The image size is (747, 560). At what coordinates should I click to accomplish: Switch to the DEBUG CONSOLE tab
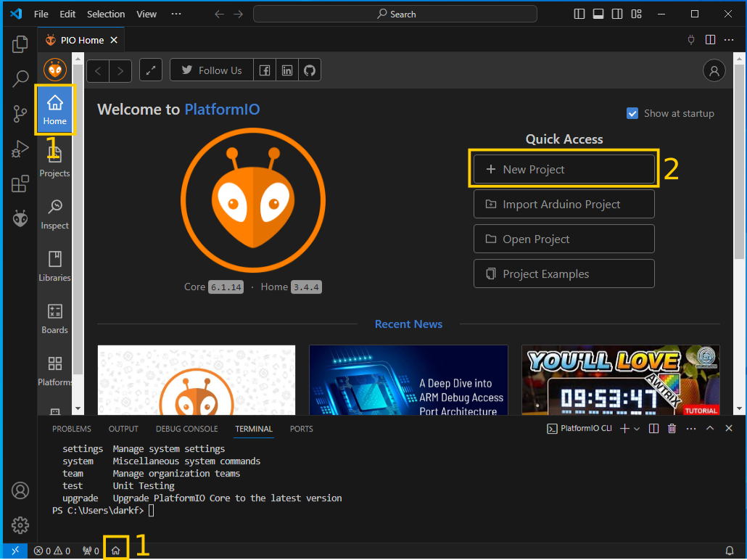pos(187,429)
